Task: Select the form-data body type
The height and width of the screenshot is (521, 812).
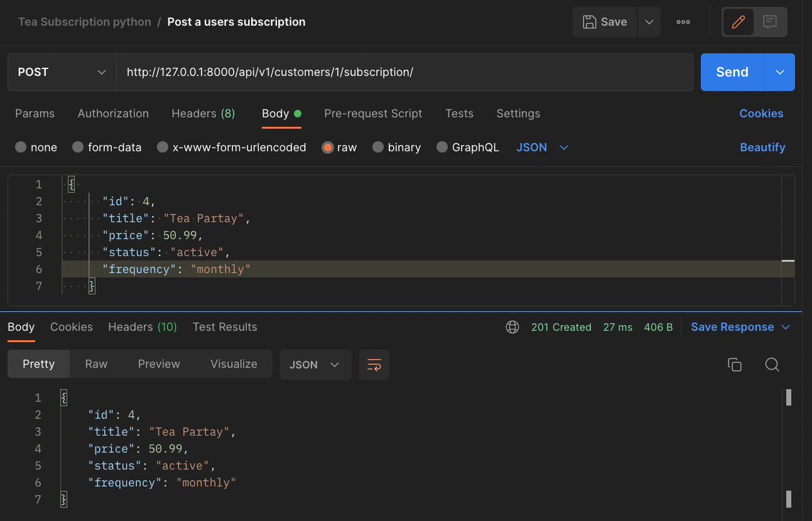Action: pyautogui.click(x=107, y=148)
